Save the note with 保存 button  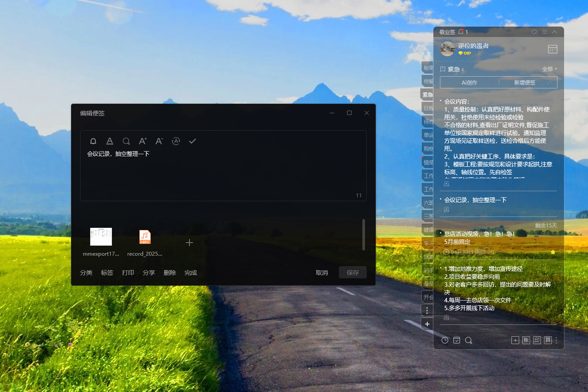click(x=352, y=272)
